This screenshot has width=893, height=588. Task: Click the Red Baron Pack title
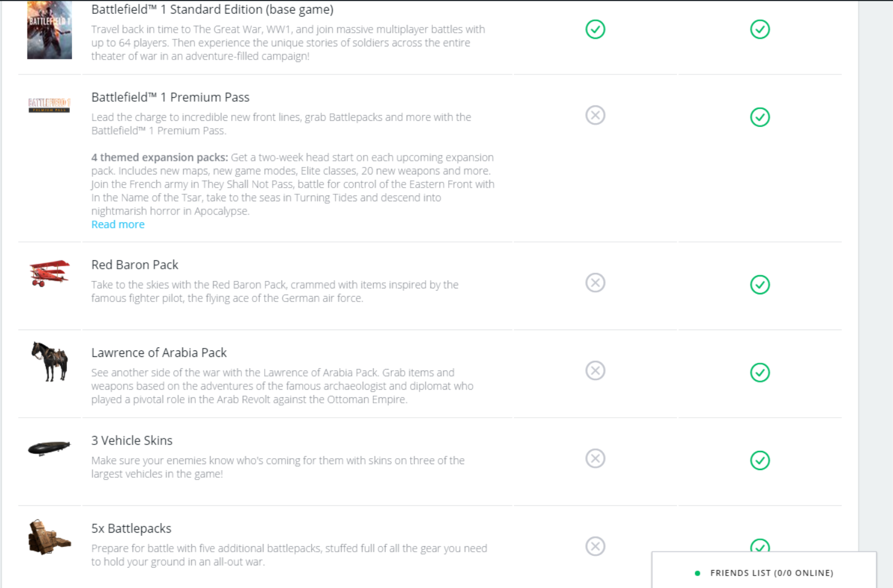(135, 265)
